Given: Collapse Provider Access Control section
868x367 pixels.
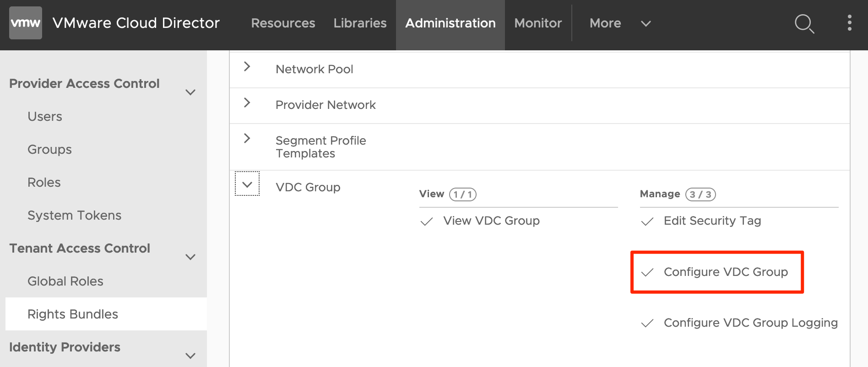Looking at the screenshot, I should coord(190,92).
